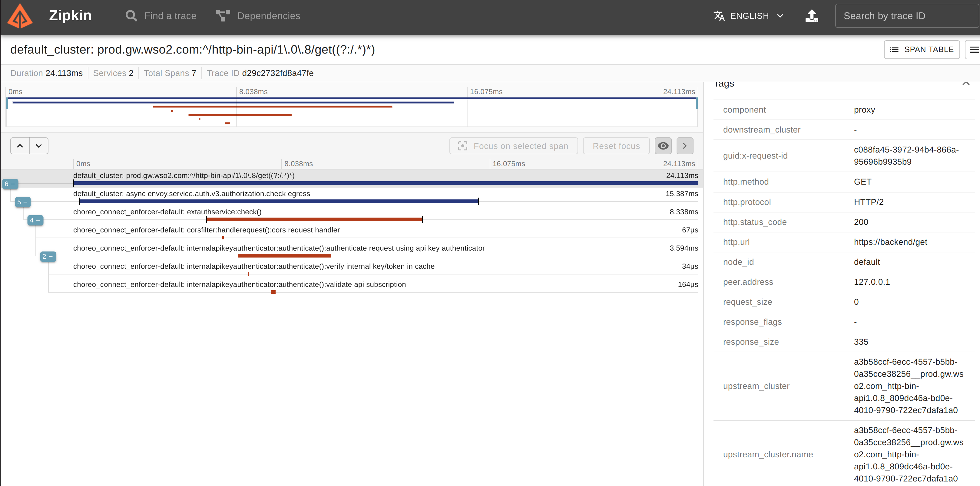Collapse the tree node labeled 2
Screen dimensions: 980x486
click(x=48, y=257)
